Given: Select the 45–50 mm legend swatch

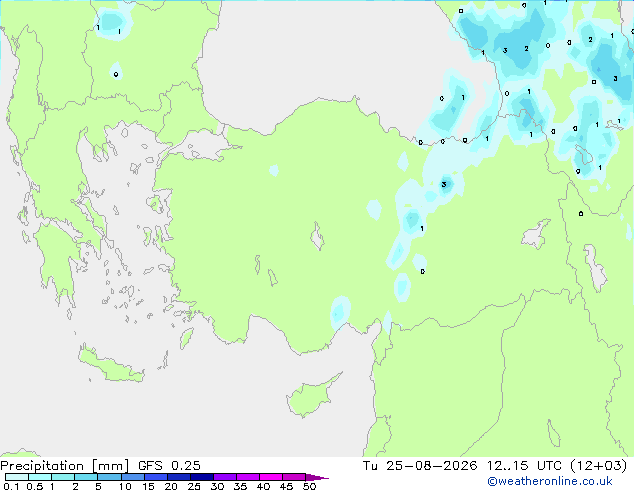Looking at the screenshot, I should pos(294,477).
